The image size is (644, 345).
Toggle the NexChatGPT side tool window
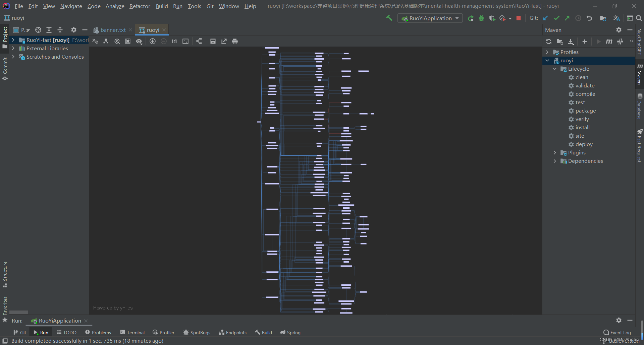click(639, 42)
